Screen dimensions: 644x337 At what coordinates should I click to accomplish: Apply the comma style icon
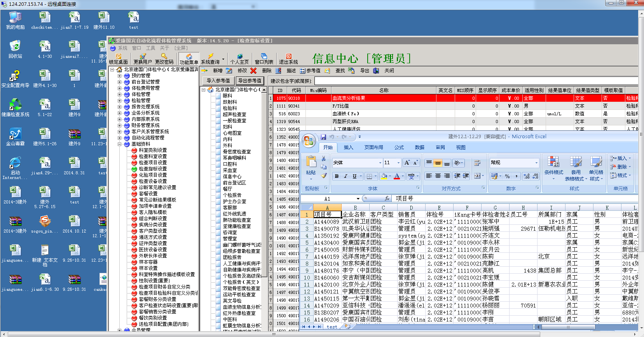pyautogui.click(x=517, y=176)
